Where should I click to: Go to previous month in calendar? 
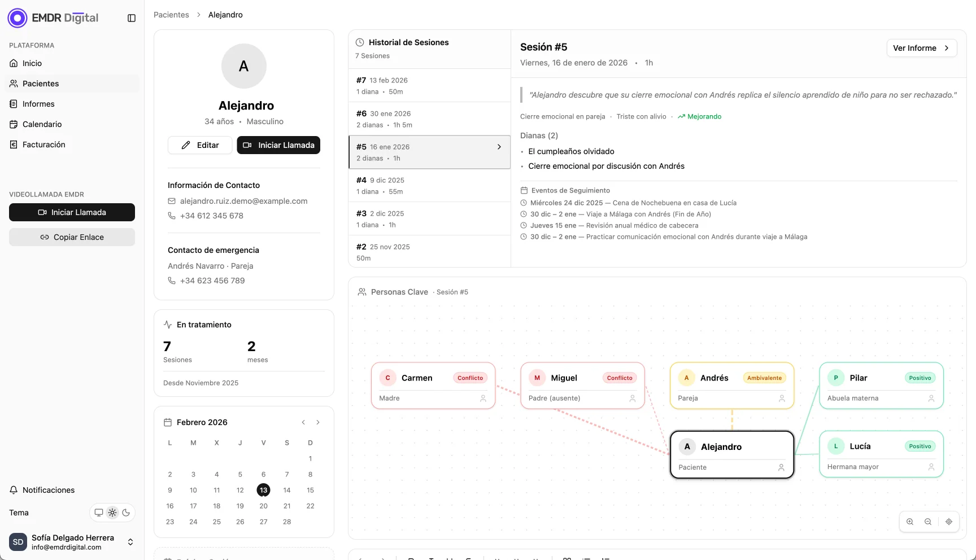(303, 422)
